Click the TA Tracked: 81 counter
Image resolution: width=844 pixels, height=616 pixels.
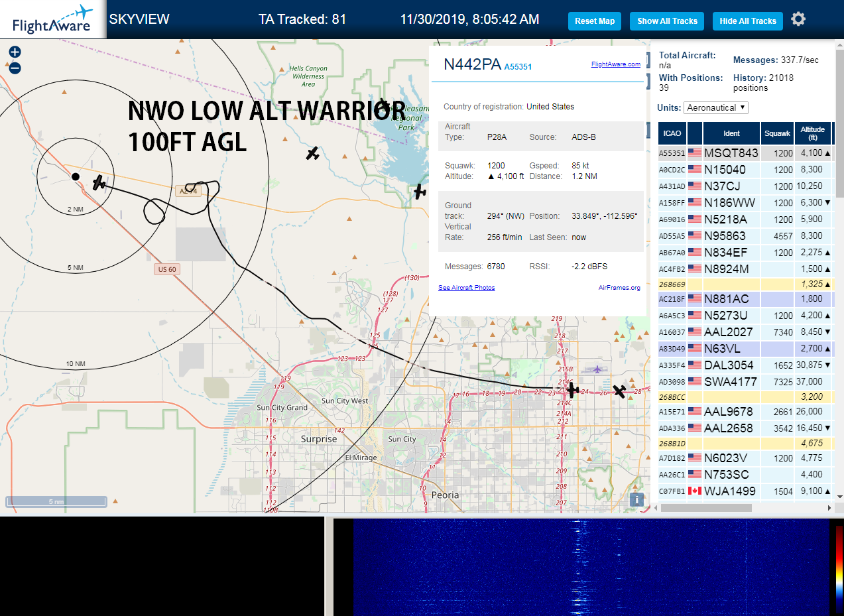pos(302,19)
